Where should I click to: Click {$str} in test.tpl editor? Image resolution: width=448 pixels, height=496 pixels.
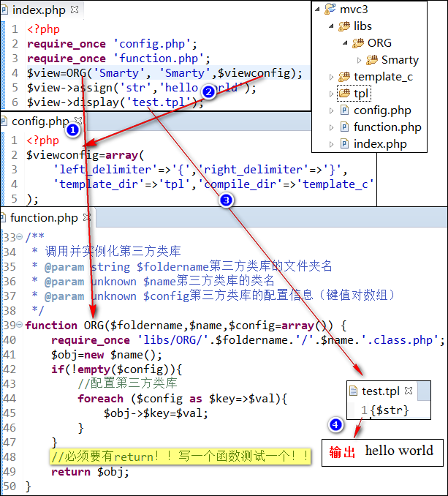click(x=390, y=410)
